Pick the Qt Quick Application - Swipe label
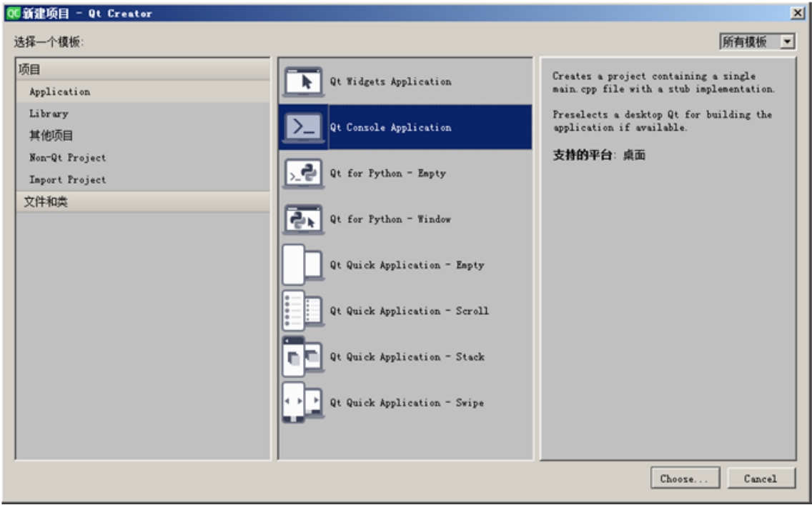812x505 pixels. click(x=407, y=403)
